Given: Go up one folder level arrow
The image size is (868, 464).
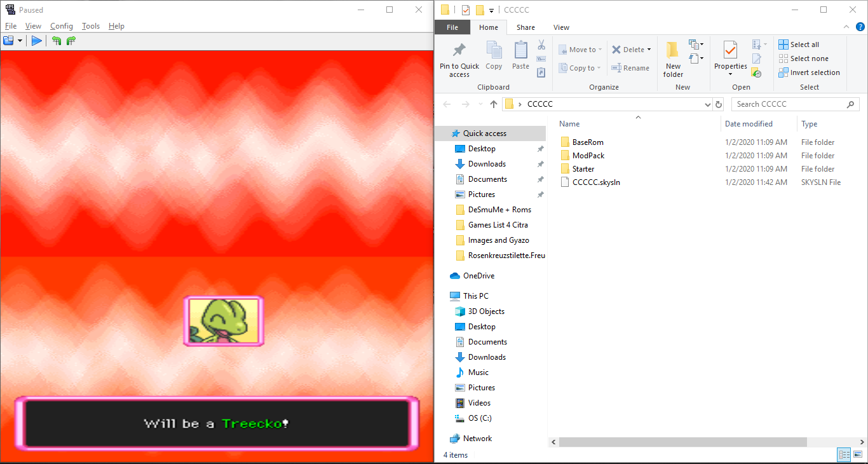Looking at the screenshot, I should (494, 104).
